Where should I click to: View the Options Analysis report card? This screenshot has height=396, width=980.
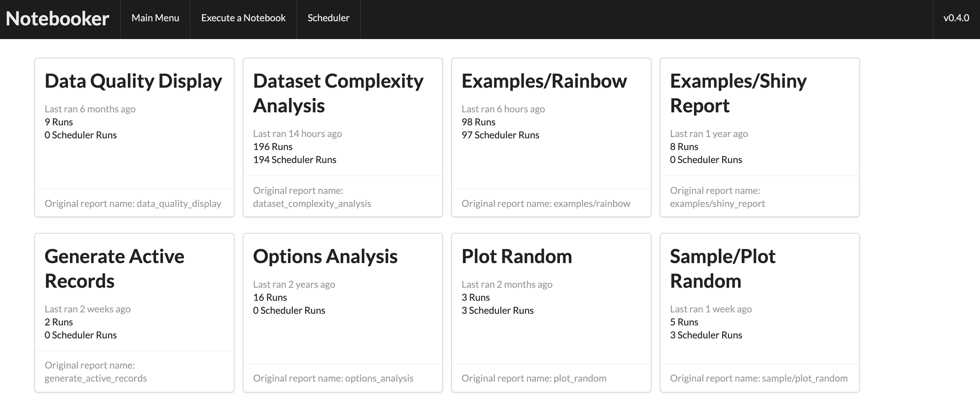(325, 257)
